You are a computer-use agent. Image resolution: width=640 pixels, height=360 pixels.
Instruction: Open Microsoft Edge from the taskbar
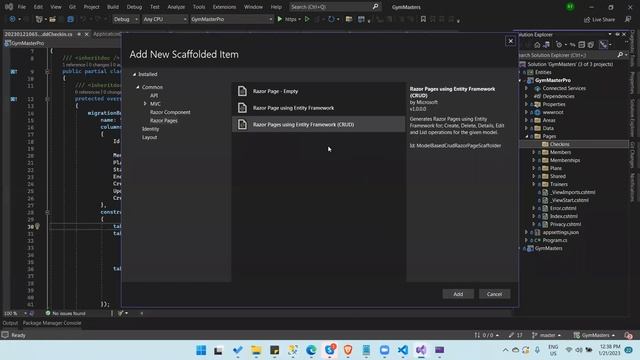(311, 350)
